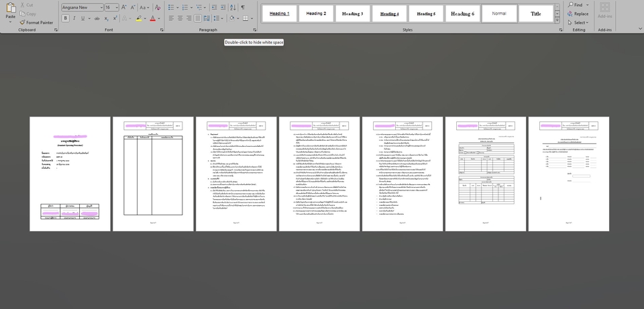The height and width of the screenshot is (309, 644).
Task: Apply the Heading 3 style
Action: (x=352, y=13)
